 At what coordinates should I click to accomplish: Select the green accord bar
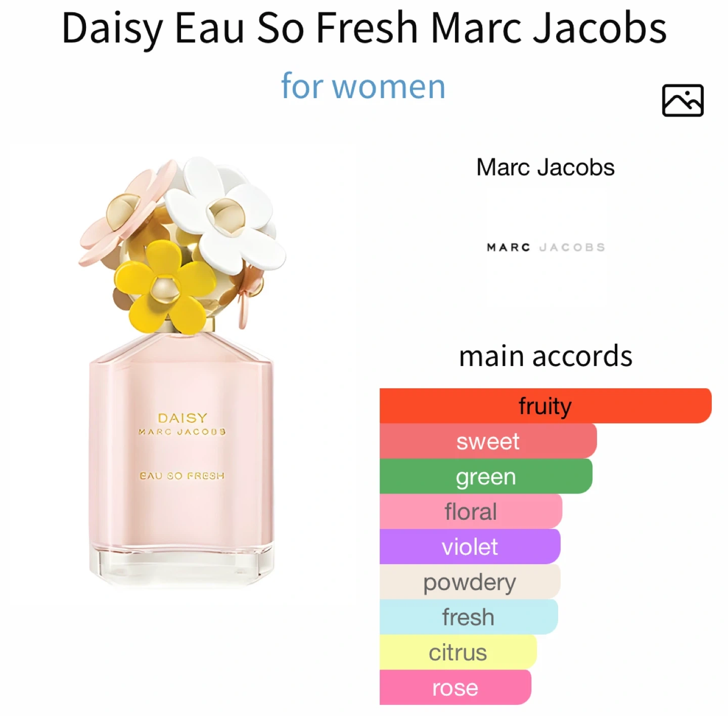[x=486, y=476]
